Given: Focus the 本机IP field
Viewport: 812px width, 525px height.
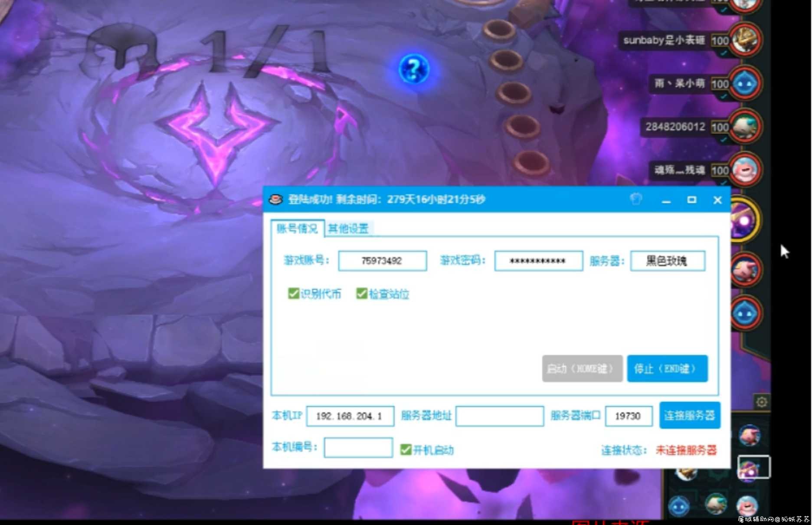Looking at the screenshot, I should (350, 416).
